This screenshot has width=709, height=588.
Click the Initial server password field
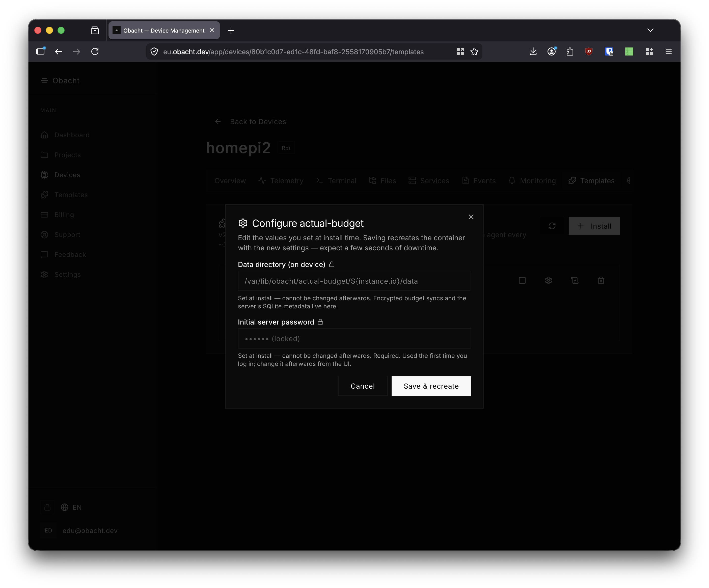pyautogui.click(x=354, y=338)
